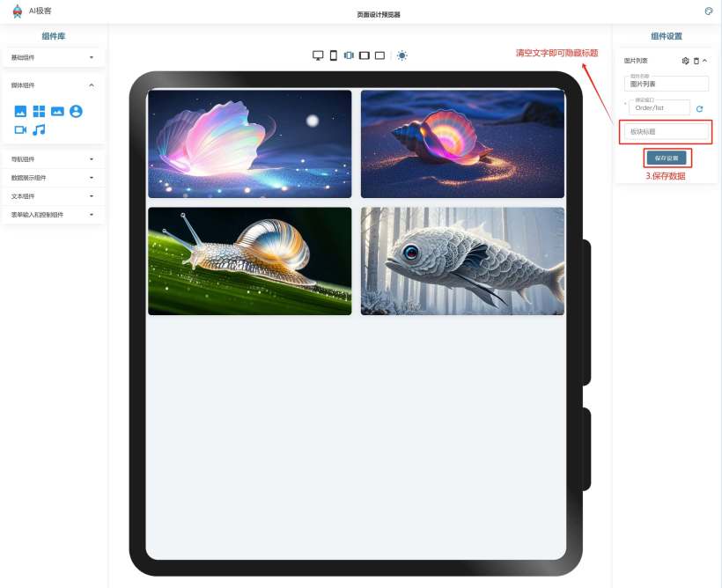Toggle the vibrating phone orientation preview

pyautogui.click(x=349, y=55)
